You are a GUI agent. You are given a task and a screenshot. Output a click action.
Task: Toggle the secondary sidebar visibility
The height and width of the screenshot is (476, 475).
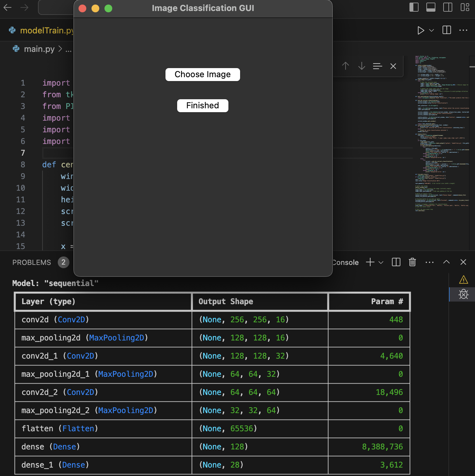(448, 7)
